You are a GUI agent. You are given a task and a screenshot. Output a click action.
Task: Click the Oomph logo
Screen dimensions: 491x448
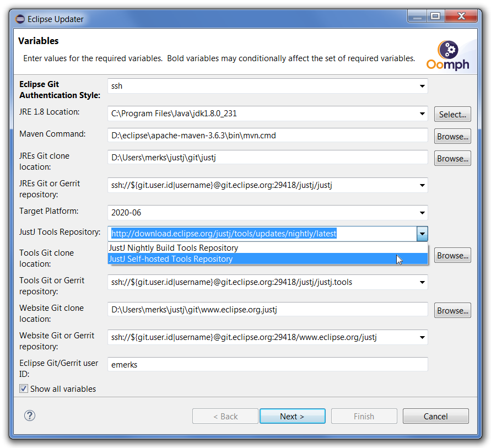447,55
